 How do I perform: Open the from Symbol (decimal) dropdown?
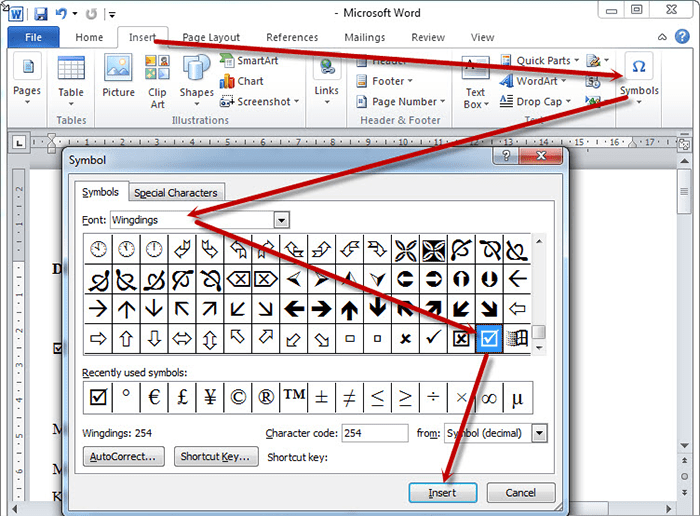point(539,433)
